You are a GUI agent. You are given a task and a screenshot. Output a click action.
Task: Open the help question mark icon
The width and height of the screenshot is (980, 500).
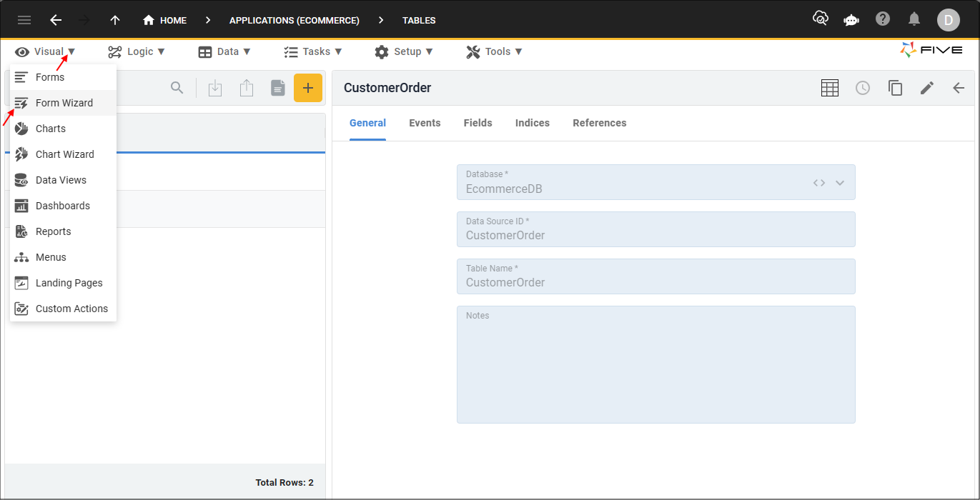[x=883, y=19]
